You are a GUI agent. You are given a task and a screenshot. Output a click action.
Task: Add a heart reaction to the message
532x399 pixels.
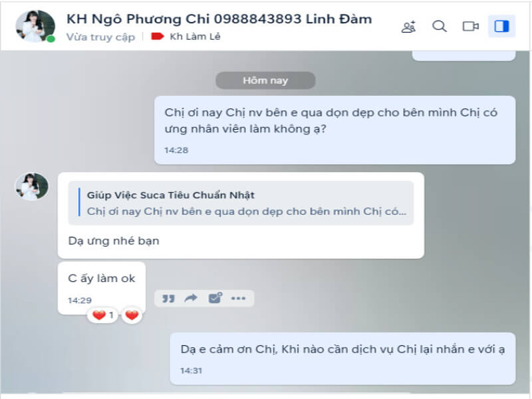pyautogui.click(x=132, y=315)
